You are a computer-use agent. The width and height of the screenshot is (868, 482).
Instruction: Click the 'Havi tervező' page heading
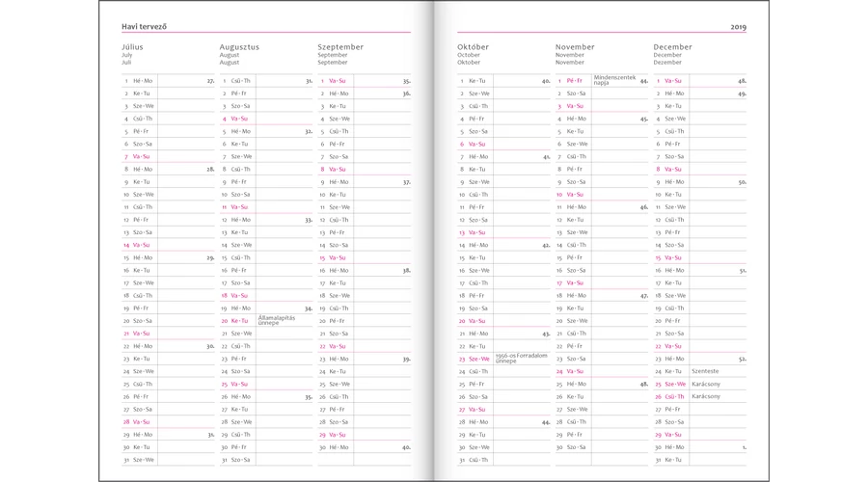coord(144,27)
